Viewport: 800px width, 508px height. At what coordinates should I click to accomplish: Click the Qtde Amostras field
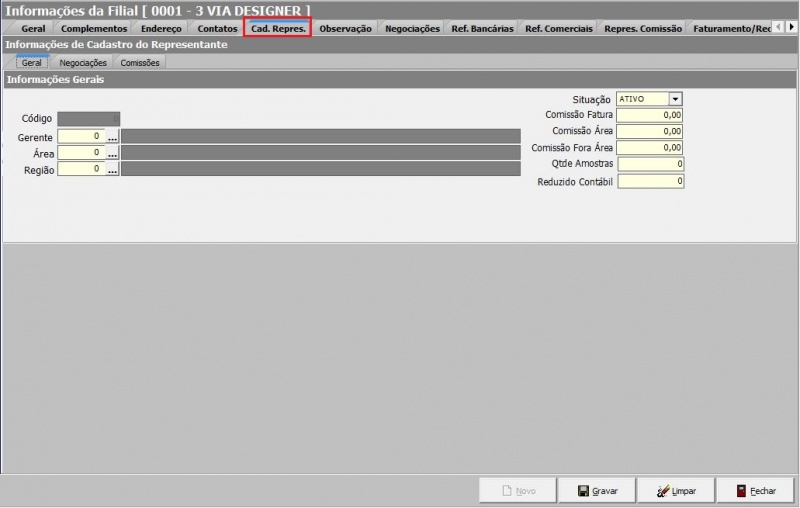650,164
